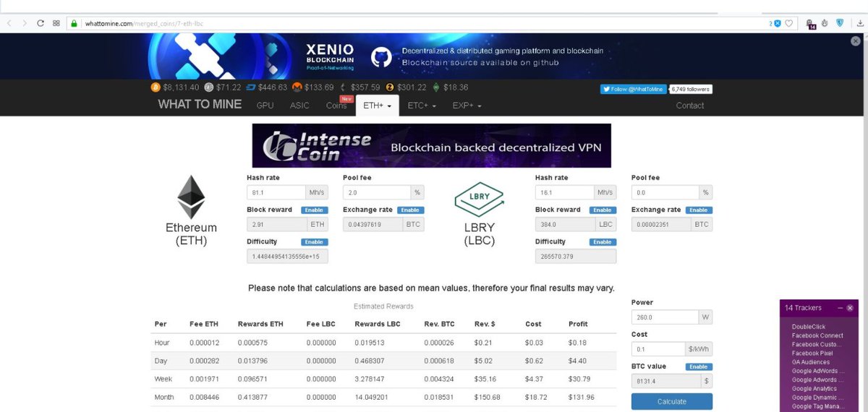The height and width of the screenshot is (412, 868).
Task: Edit the LBC pool fee field
Action: pyautogui.click(x=665, y=193)
